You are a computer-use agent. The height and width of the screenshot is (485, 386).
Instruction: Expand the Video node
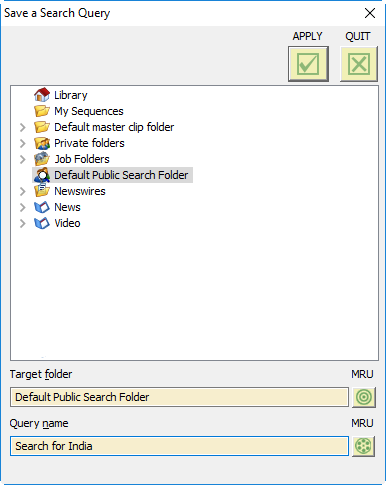tap(22, 223)
